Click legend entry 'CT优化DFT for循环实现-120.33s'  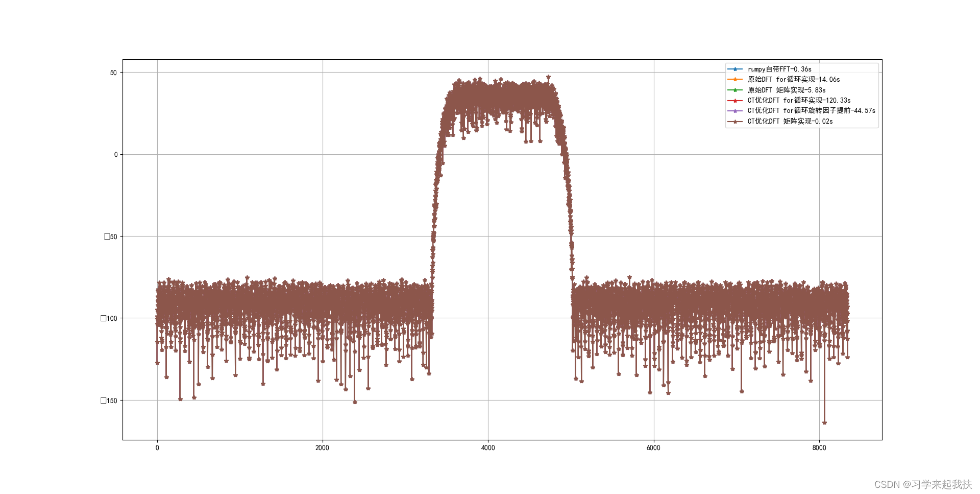pos(799,100)
